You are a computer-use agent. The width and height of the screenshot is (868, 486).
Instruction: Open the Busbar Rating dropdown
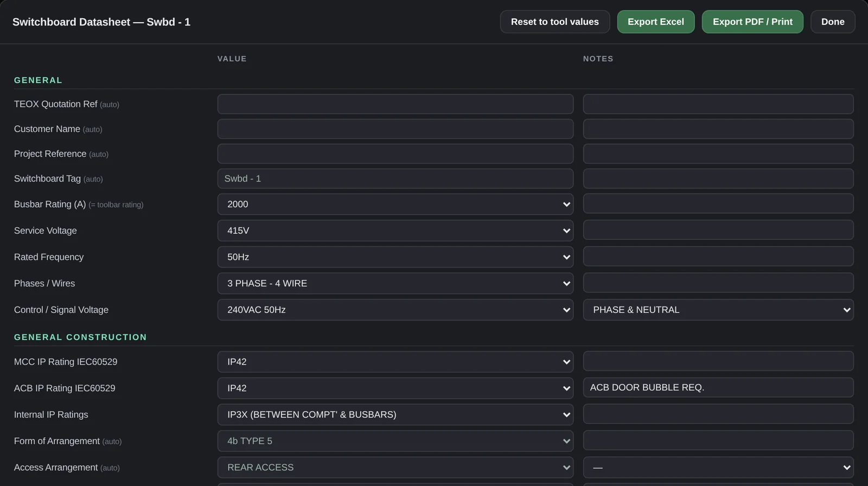tap(395, 204)
